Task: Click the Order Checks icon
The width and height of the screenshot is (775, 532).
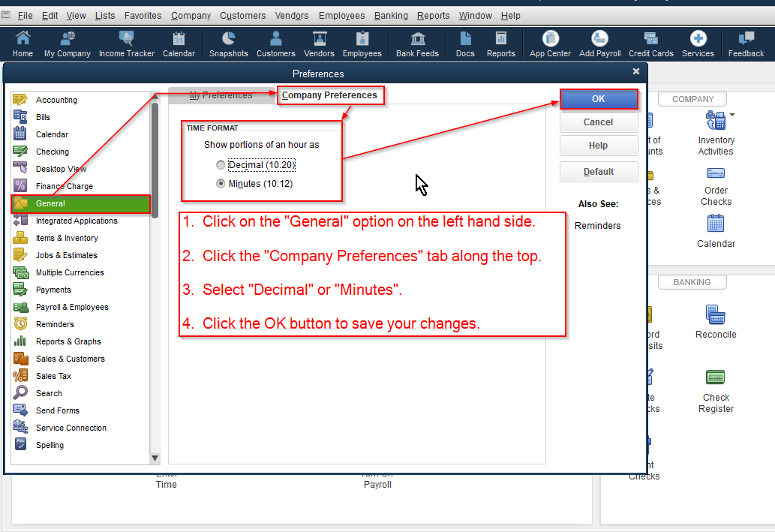Action: 715,183
